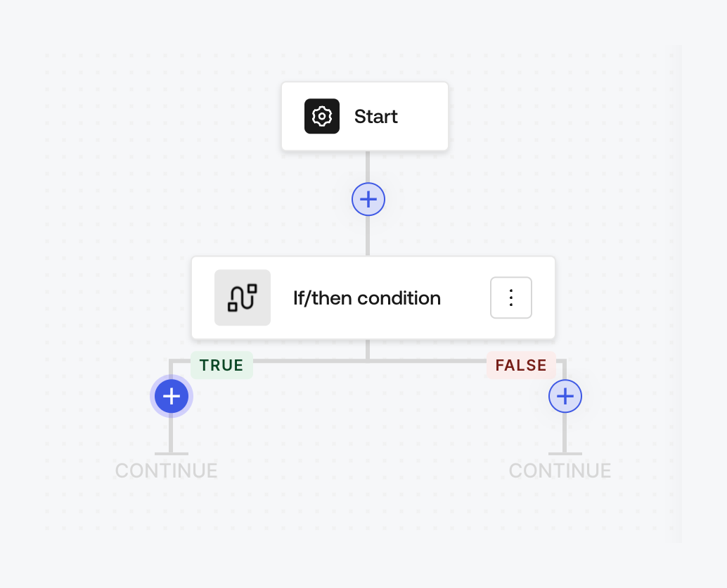Click the gear icon on the Start node

click(322, 116)
